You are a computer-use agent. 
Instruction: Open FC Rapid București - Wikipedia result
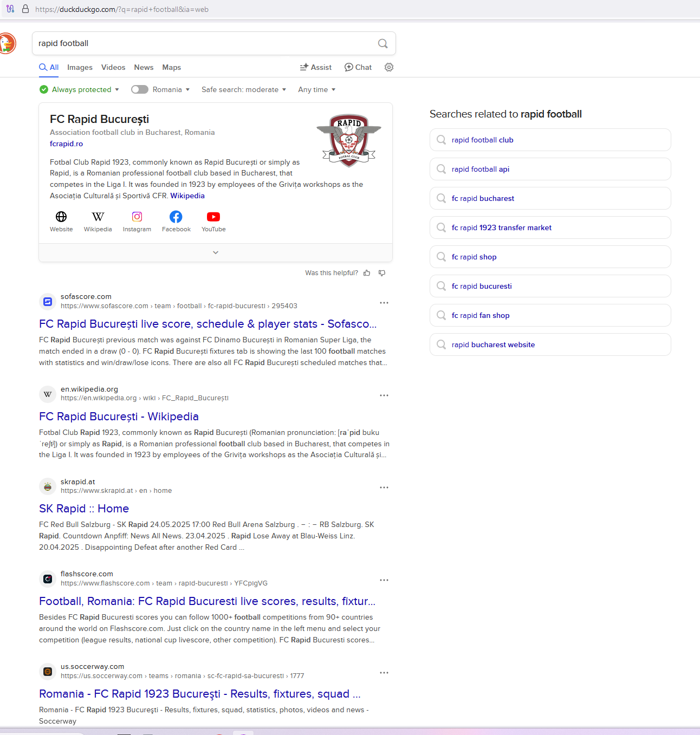click(x=119, y=417)
